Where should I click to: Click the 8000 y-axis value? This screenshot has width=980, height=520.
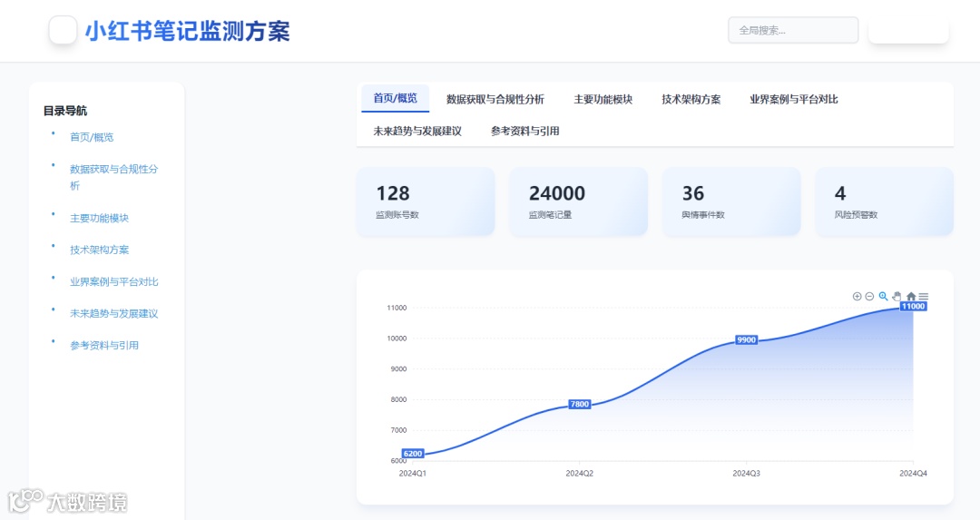coord(398,400)
